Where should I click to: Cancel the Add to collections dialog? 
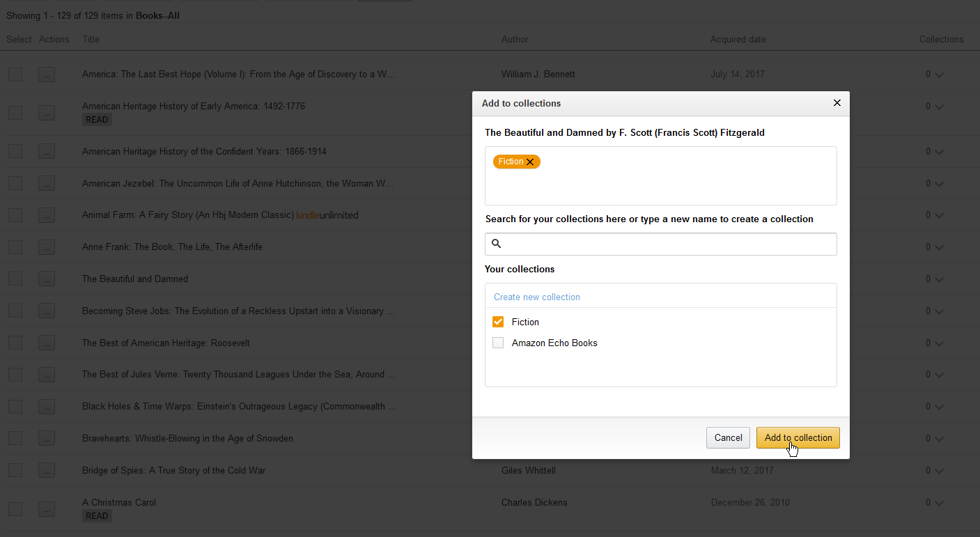tap(728, 437)
